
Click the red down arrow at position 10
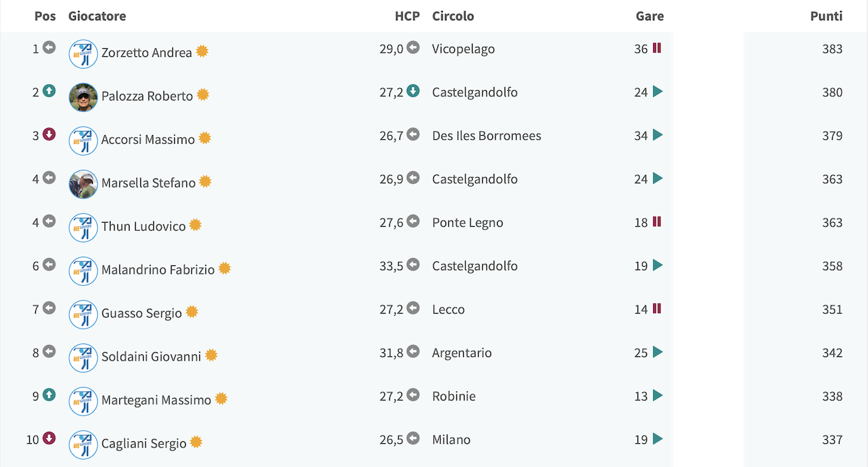(x=49, y=438)
